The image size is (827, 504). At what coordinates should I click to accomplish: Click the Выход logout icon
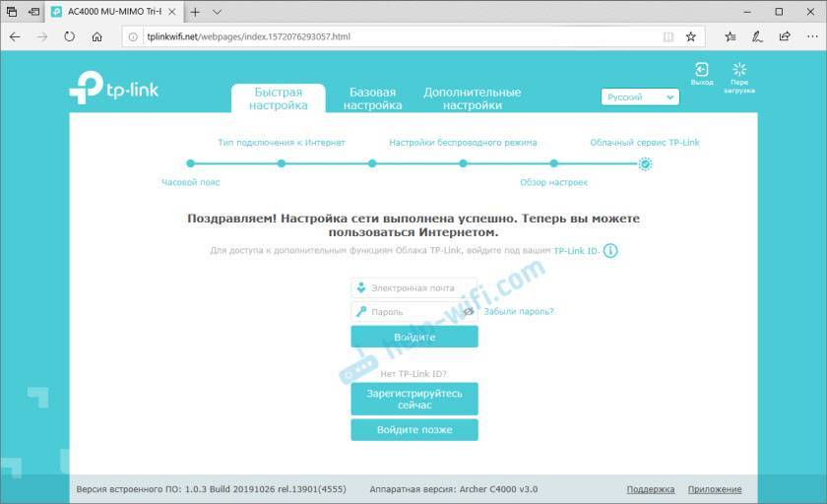pos(701,70)
